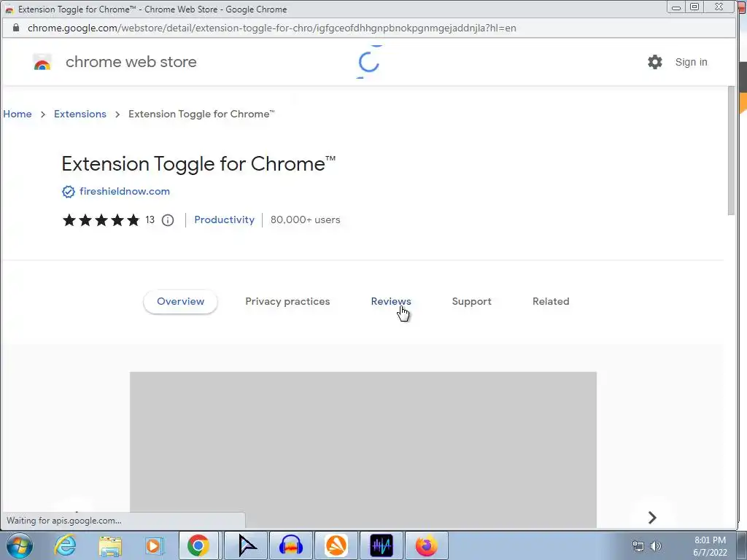The image size is (747, 560).
Task: Open the File Explorer taskbar icon
Action: 110,545
